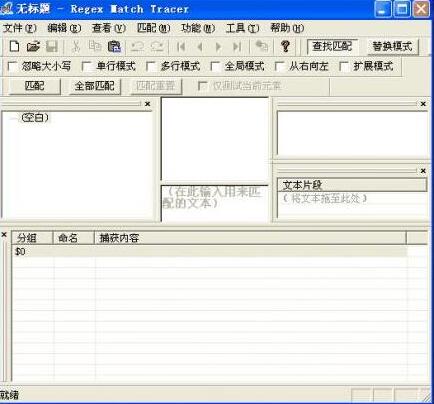Click the 将文本拖至此处 placeholder text

pyautogui.click(x=325, y=199)
